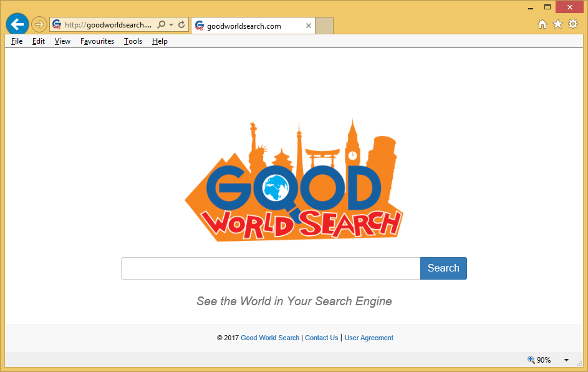Follow the Contact Us link
Image resolution: width=588 pixels, height=372 pixels.
pos(321,338)
